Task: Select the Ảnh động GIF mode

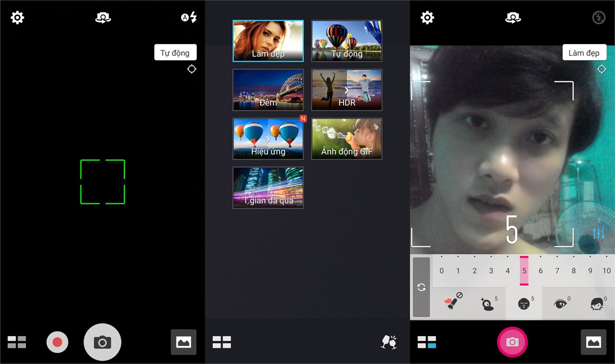Action: tap(346, 139)
